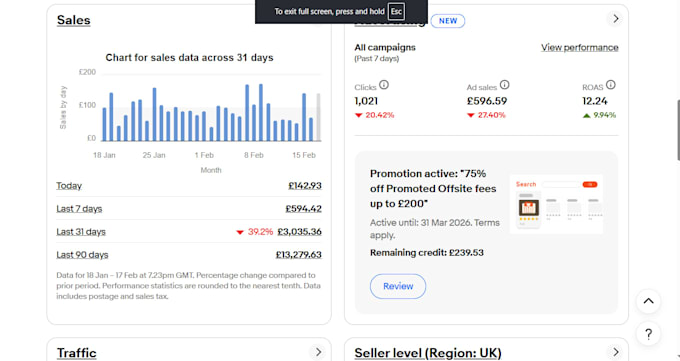680x361 pixels.
Task: Click the '18 Jan' axis label
Action: tap(104, 155)
